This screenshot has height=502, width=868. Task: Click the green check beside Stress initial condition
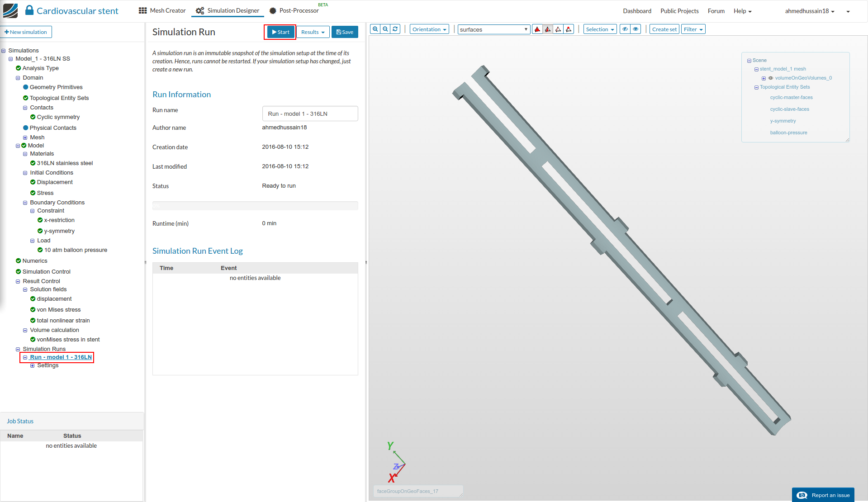(33, 193)
